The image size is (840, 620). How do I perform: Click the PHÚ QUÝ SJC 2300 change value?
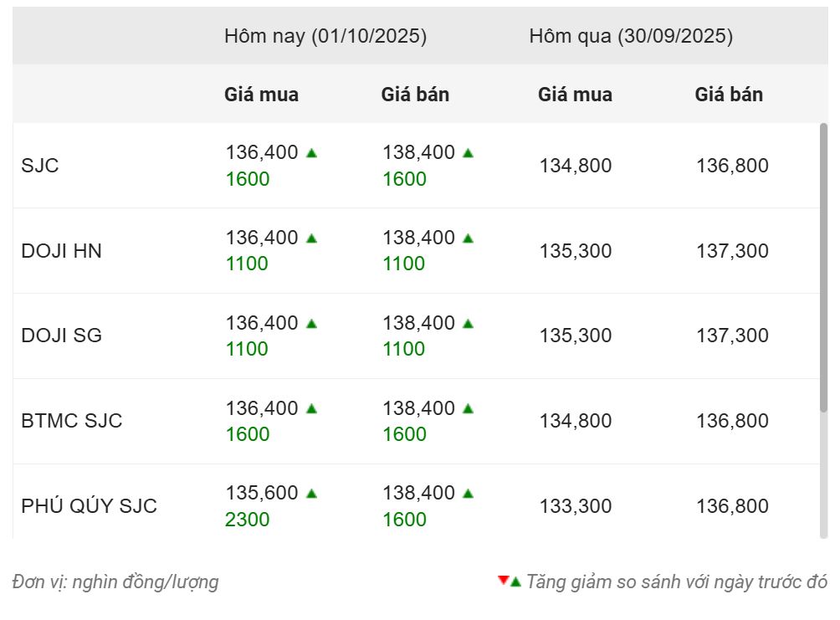click(x=248, y=520)
